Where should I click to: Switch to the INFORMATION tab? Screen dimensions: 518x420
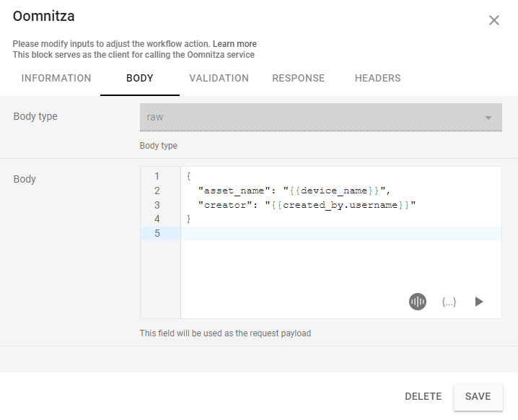[x=56, y=78]
